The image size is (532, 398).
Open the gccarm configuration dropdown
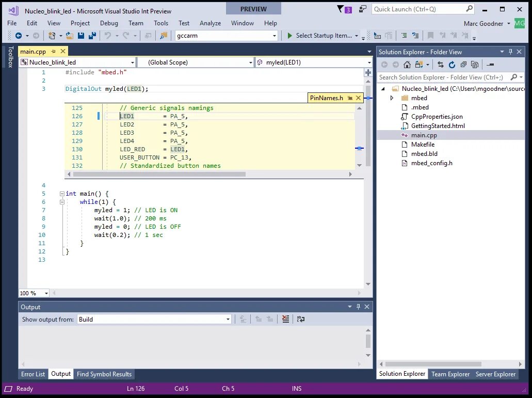point(275,36)
